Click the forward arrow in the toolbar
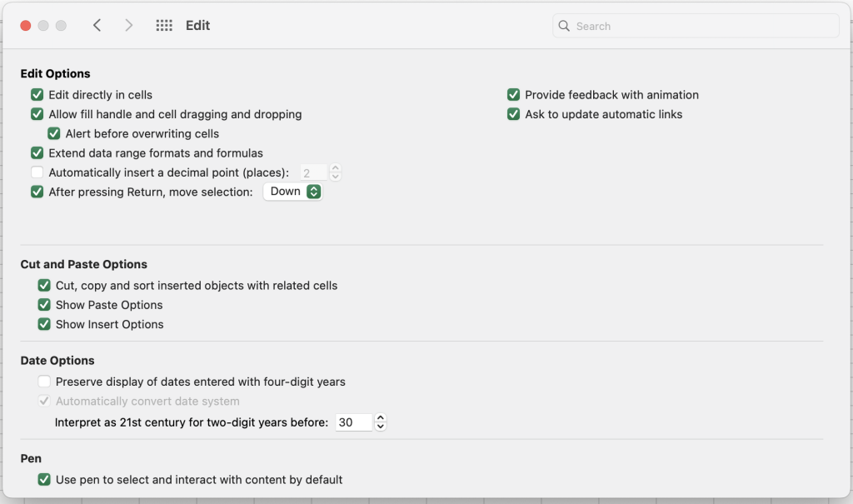The height and width of the screenshot is (504, 853). [x=128, y=26]
